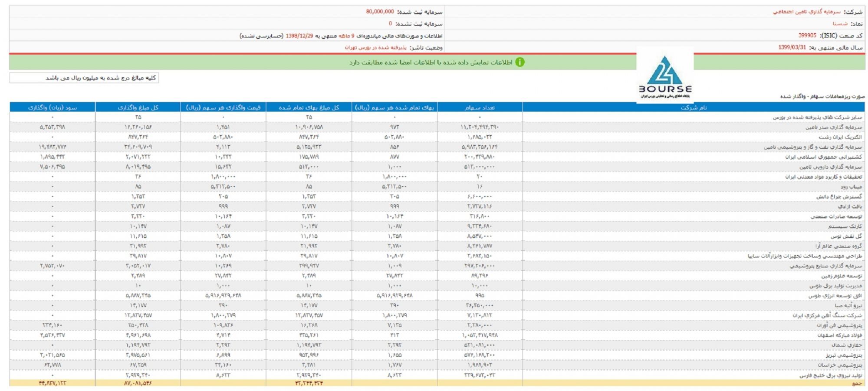The image size is (868, 391).
Task: Select row 'مدیریت تولید برق طوس'
Action: click(437, 286)
